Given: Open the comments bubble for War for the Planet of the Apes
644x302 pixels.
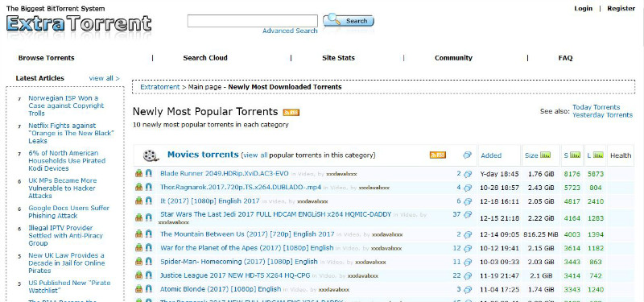Looking at the screenshot, I should (468, 249).
